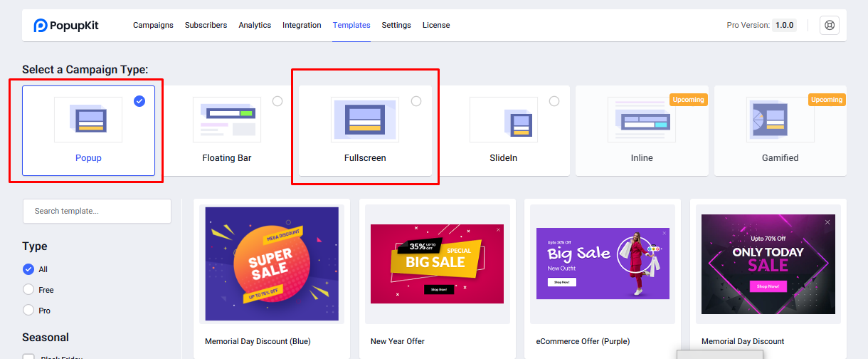Open the support lifebuoy icon
The width and height of the screenshot is (868, 359).
[x=829, y=25]
